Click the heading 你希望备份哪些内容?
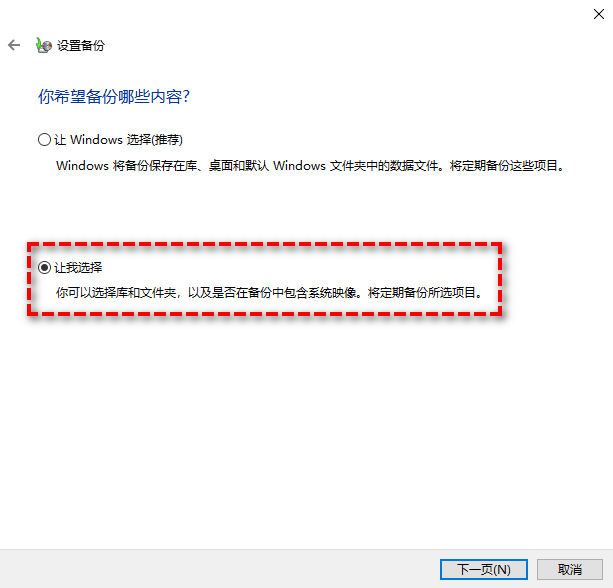This screenshot has width=613, height=588. click(x=114, y=97)
